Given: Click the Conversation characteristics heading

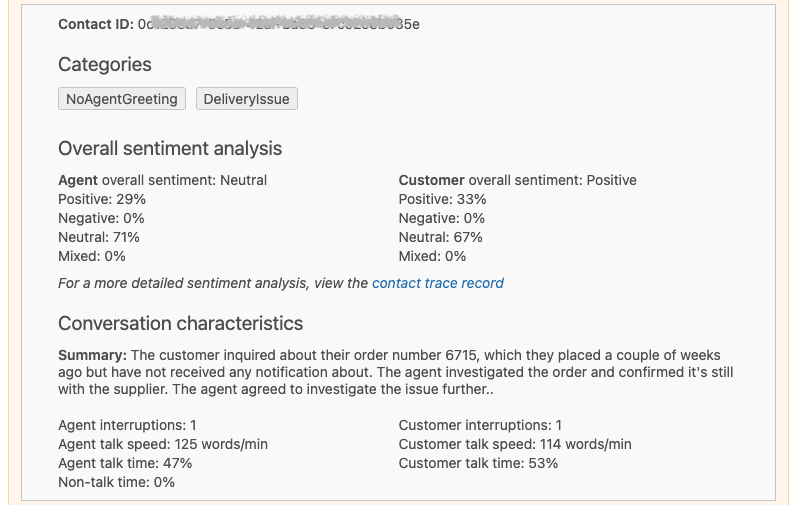Looking at the screenshot, I should (180, 323).
